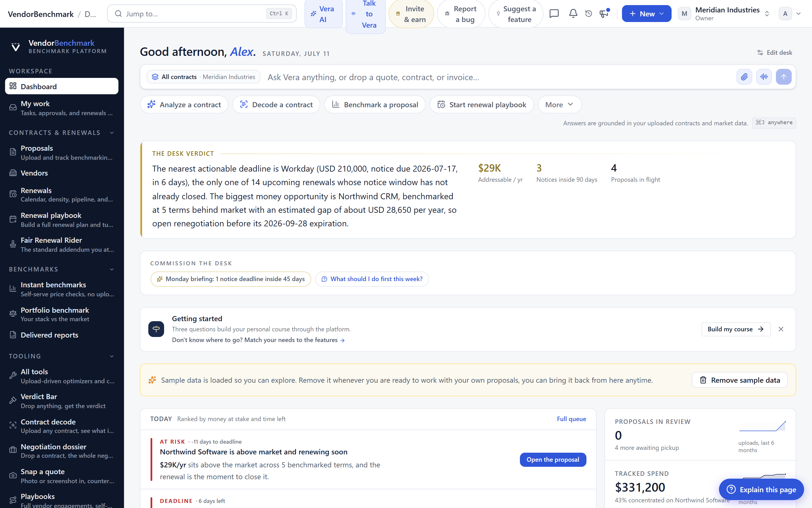Viewport: 812px width, 508px height.
Task: Open the announcements megaphone icon
Action: coord(604,14)
